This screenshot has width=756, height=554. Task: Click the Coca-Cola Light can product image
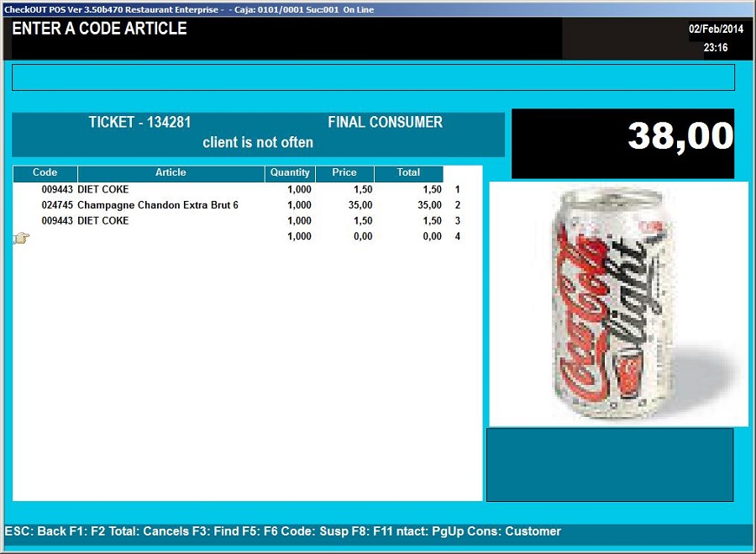(x=617, y=303)
